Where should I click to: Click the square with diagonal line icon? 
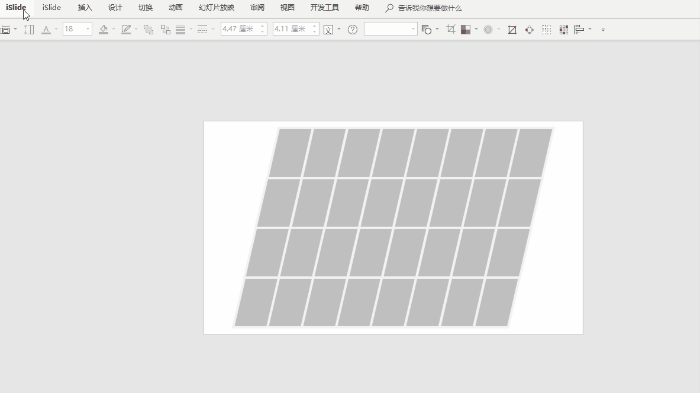click(x=512, y=30)
